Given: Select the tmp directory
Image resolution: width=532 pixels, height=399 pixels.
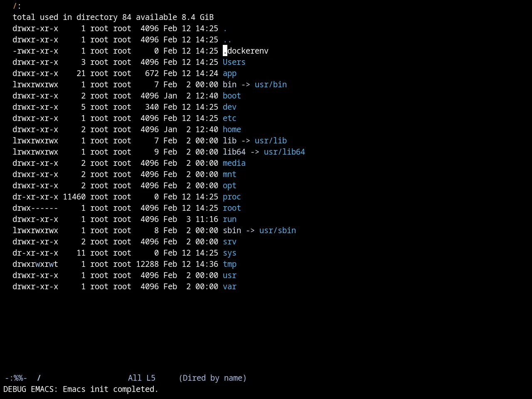Looking at the screenshot, I should click(x=229, y=264).
